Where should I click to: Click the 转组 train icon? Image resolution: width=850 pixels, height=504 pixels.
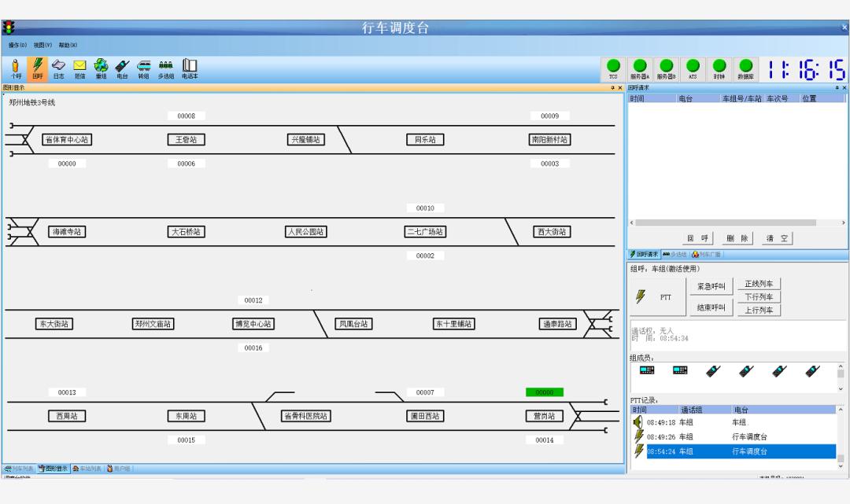click(143, 68)
